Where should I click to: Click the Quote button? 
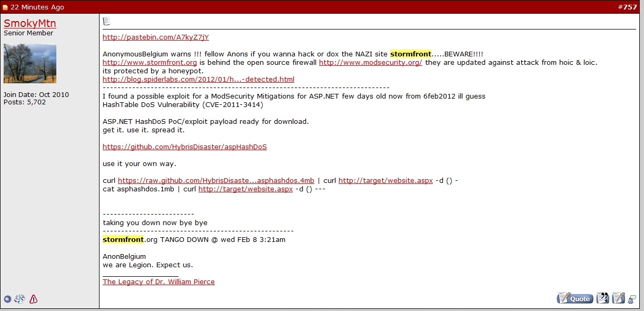click(x=575, y=298)
